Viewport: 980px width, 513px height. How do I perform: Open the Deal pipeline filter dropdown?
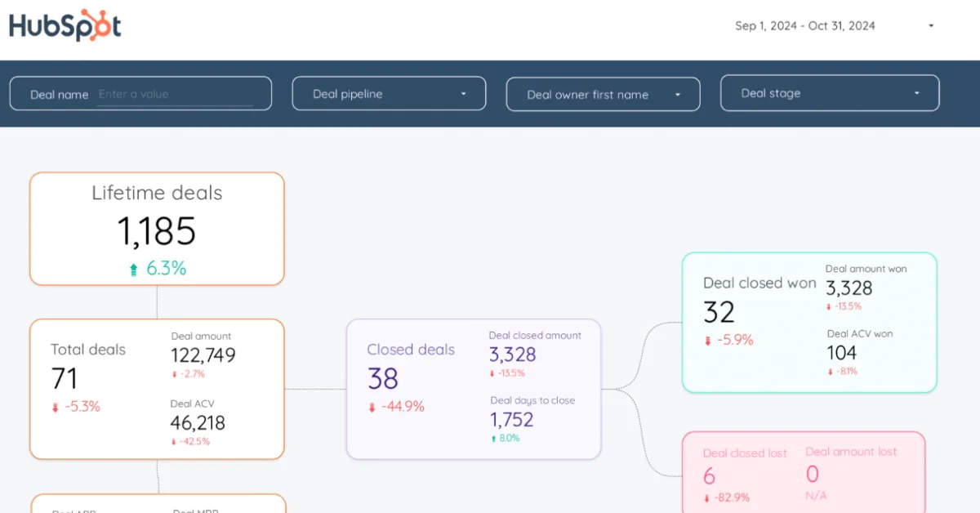(x=389, y=93)
